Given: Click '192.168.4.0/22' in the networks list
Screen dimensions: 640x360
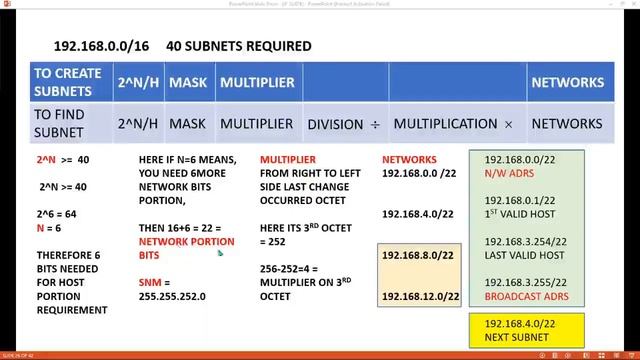Looking at the screenshot, I should coord(418,214).
